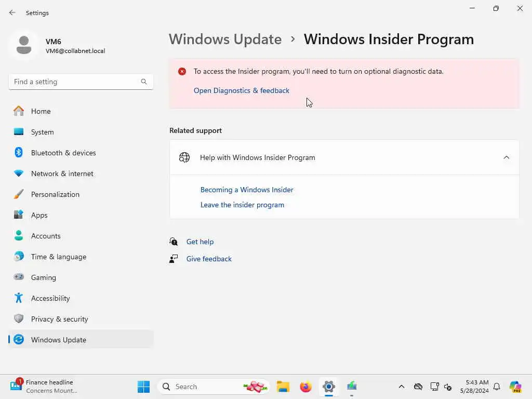532x399 pixels.
Task: Click the red error icon in banner
Action: coord(182,72)
